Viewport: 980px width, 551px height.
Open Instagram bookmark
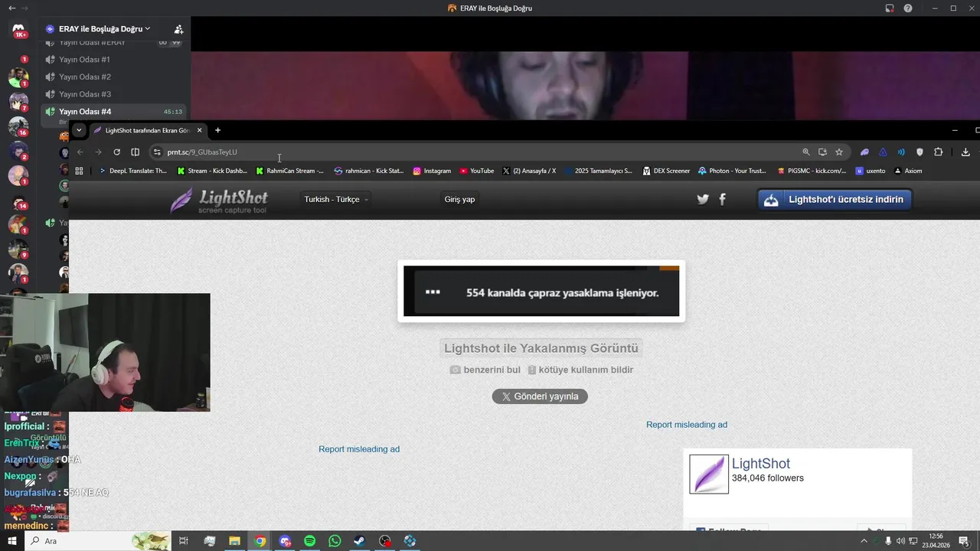[433, 171]
